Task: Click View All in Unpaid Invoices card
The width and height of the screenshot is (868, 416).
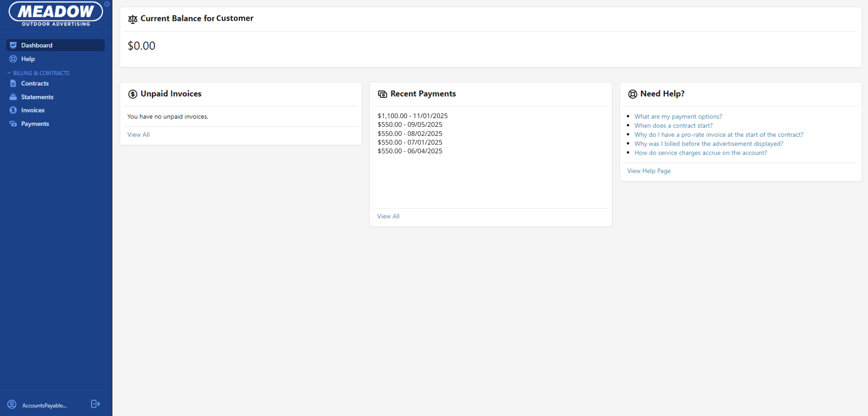Action: [x=138, y=134]
